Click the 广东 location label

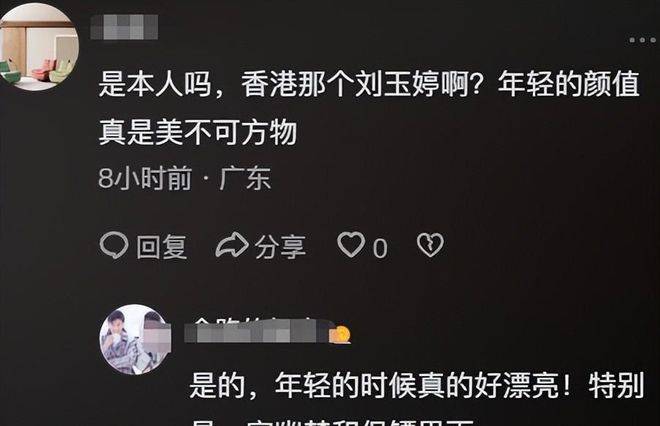pyautogui.click(x=245, y=178)
